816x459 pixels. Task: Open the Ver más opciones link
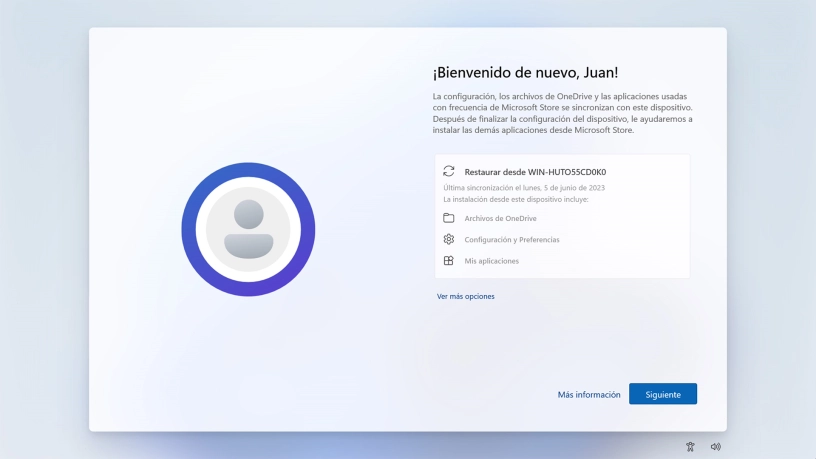coord(465,296)
